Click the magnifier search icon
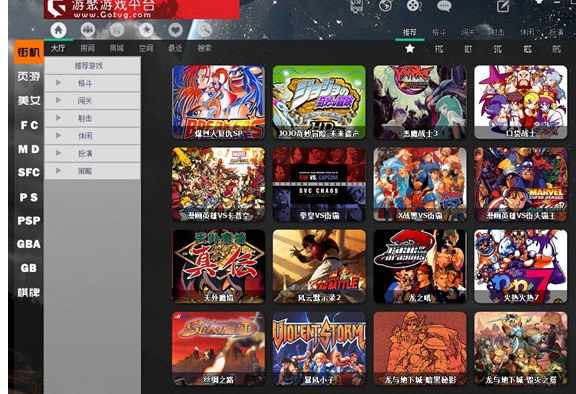This screenshot has width=576, height=394. click(205, 30)
